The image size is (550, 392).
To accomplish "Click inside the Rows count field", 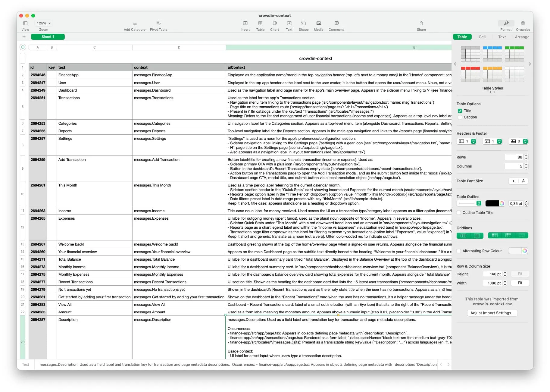I will (x=514, y=157).
